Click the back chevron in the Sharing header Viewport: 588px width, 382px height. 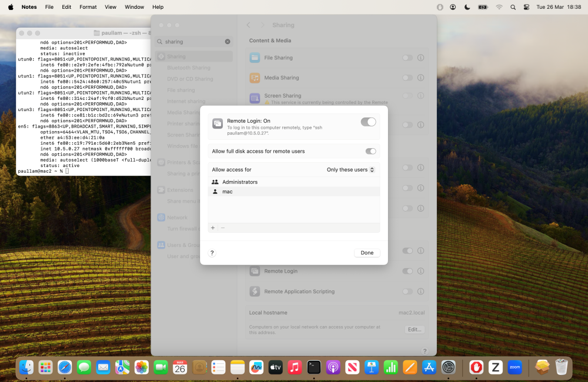tap(248, 25)
